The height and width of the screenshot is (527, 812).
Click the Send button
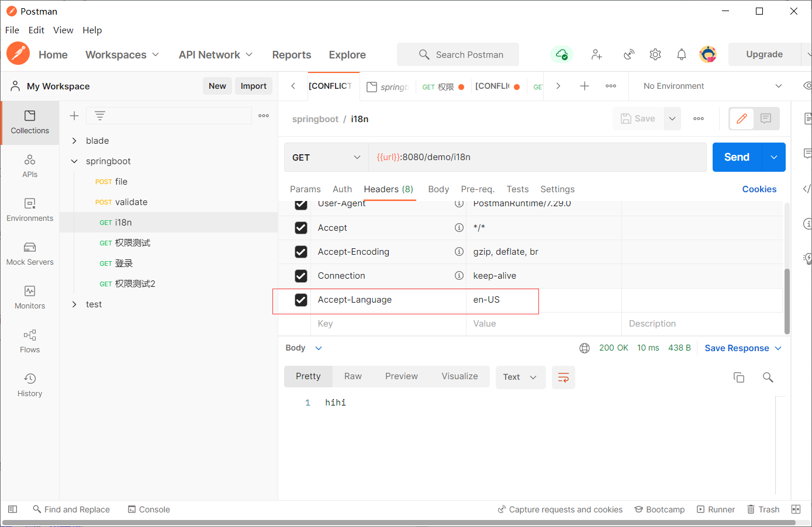point(737,157)
